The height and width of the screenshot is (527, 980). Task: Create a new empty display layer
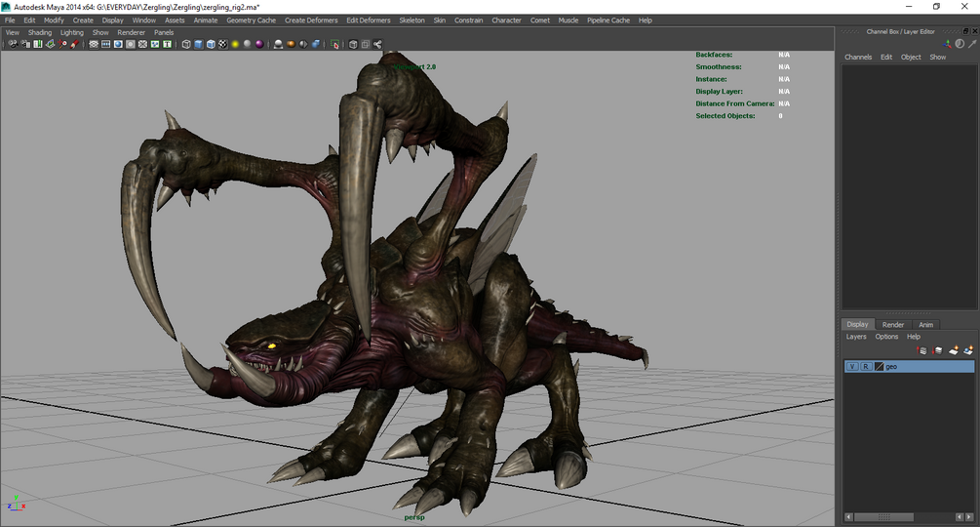[954, 350]
